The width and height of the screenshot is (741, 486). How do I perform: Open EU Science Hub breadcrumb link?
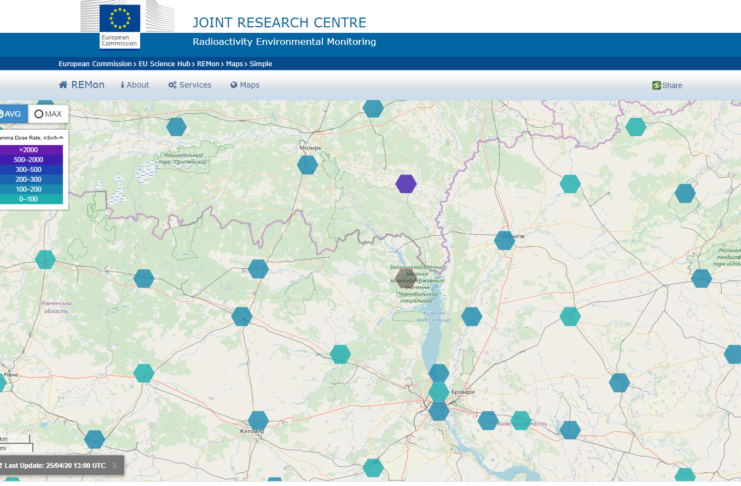164,64
